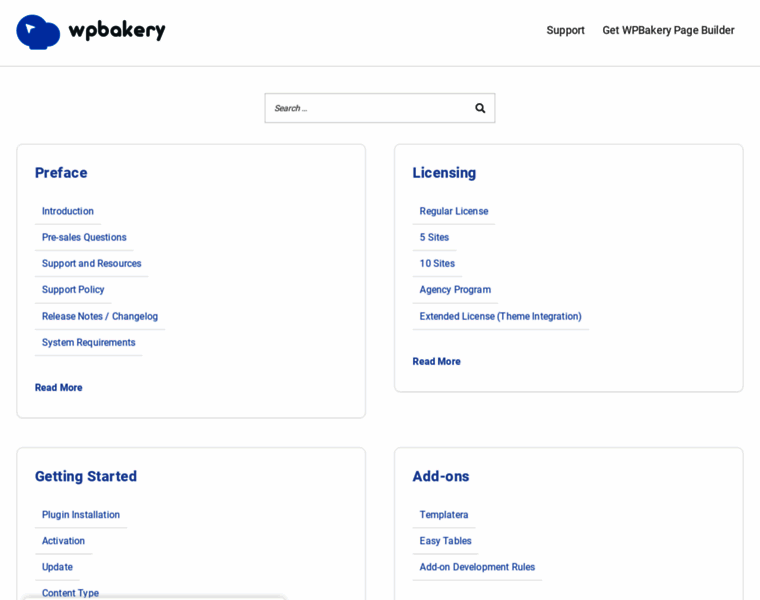Viewport: 760px width, 600px height.
Task: Open the Agency Program article
Action: coord(455,290)
